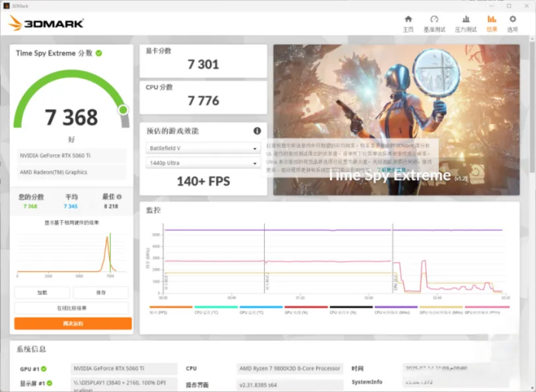
Task: Open the 基准测试 benchmarks gauge icon
Action: [434, 19]
